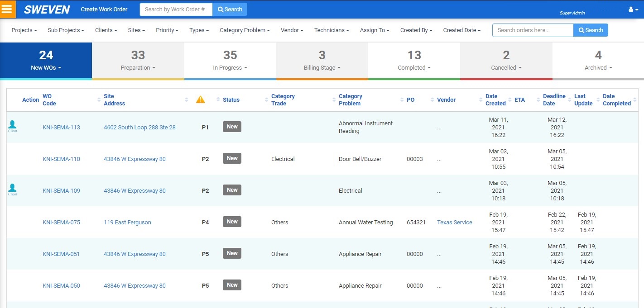The height and width of the screenshot is (308, 644).
Task: Sort by Date Completed column arrows
Action: click(634, 100)
